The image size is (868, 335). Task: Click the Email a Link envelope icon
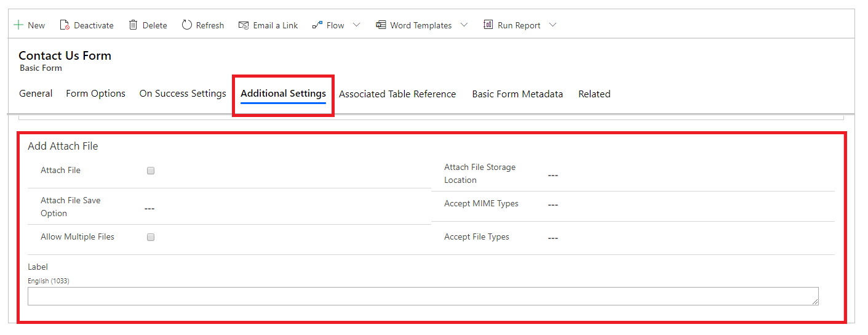click(x=244, y=25)
